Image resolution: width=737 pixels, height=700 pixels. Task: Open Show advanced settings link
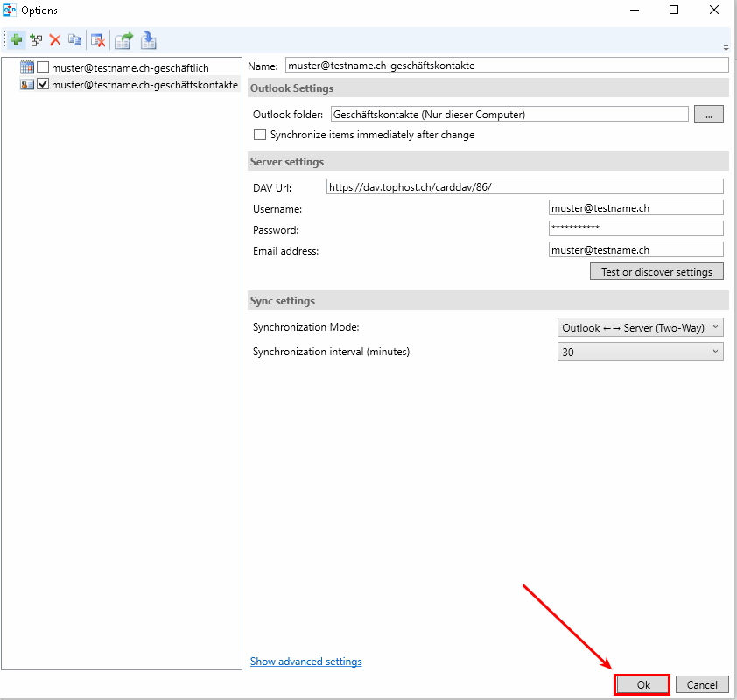click(x=305, y=661)
